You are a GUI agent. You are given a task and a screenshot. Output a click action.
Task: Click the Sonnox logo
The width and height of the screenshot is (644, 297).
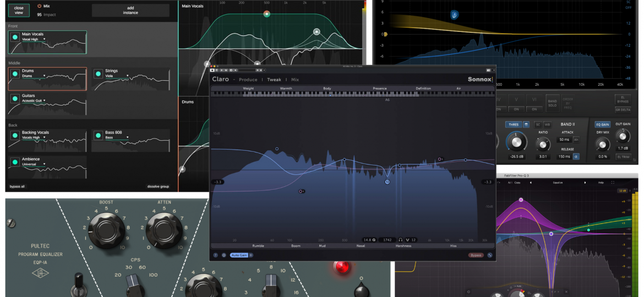(x=480, y=80)
